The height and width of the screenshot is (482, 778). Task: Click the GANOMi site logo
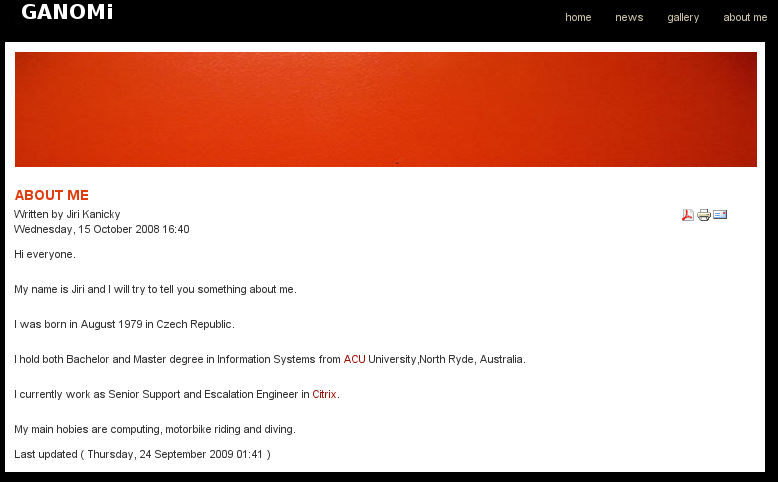tap(67, 12)
